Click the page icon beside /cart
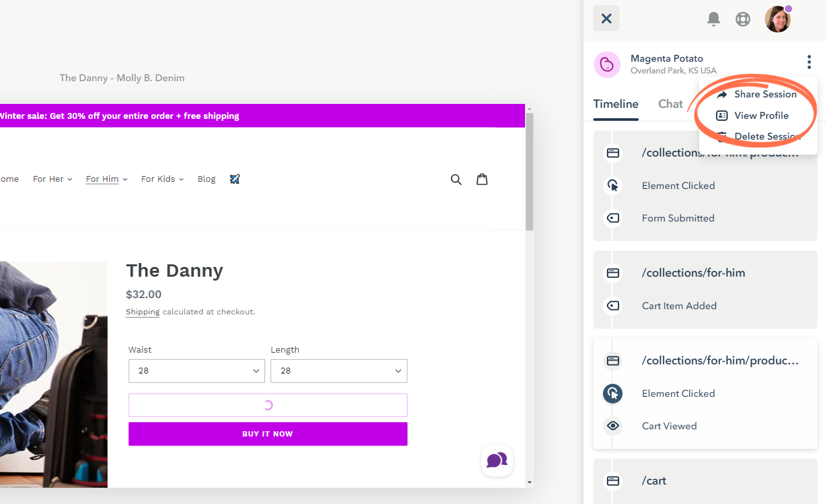Screen dimensions: 833x504 [613, 481]
